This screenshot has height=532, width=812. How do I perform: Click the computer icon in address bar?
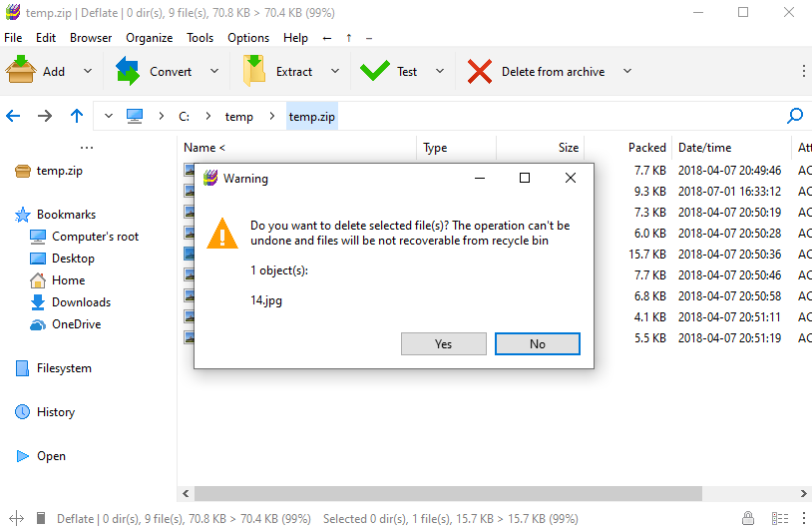(x=135, y=116)
